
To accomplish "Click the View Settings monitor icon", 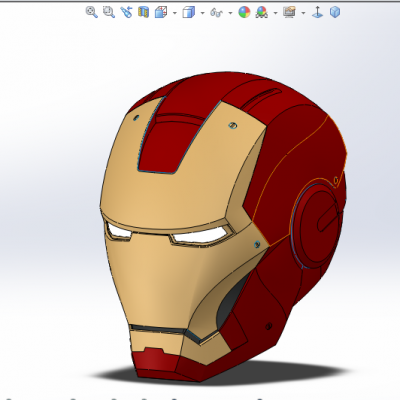I will pos(289,12).
